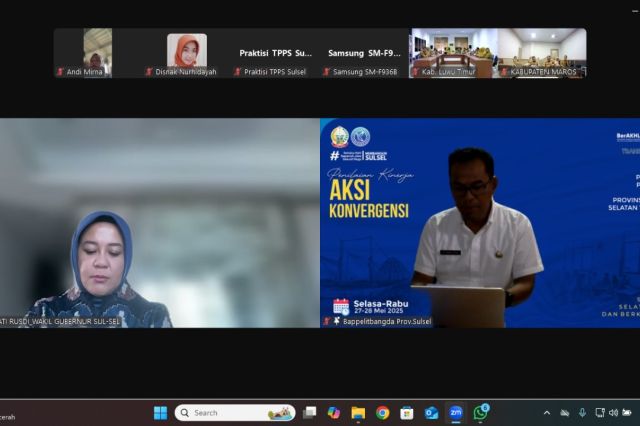Click muted mic icon beside Bappelitbangda Prov.Sulsel
Screen dimensions: 640x426
(x=327, y=322)
